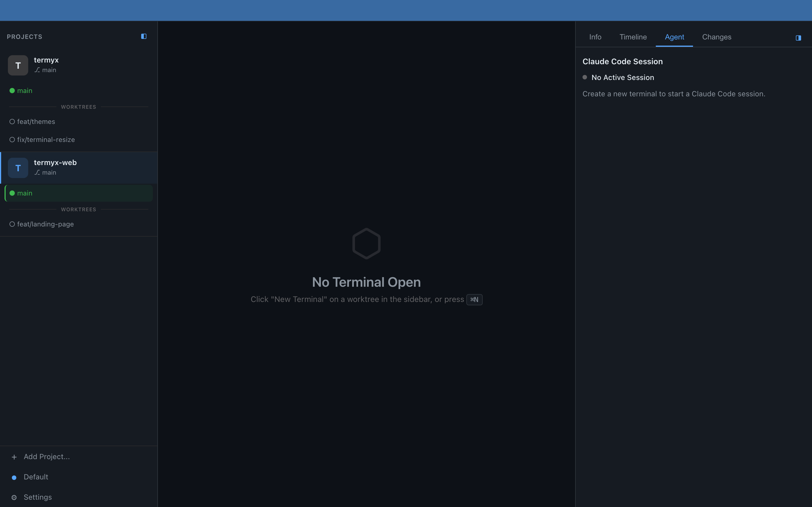Open the Changes tab
This screenshot has height=507, width=812.
click(717, 37)
